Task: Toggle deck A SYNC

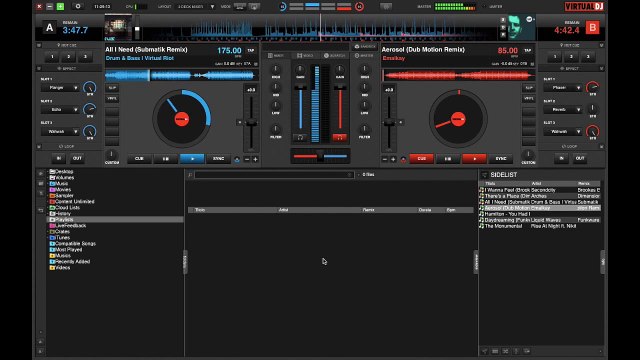Action: point(218,158)
